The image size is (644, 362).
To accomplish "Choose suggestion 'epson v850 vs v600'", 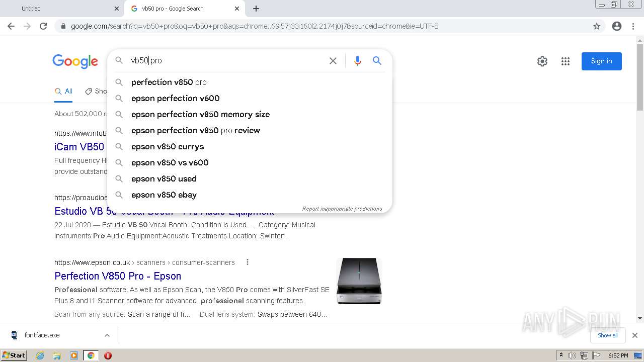I will (250, 162).
